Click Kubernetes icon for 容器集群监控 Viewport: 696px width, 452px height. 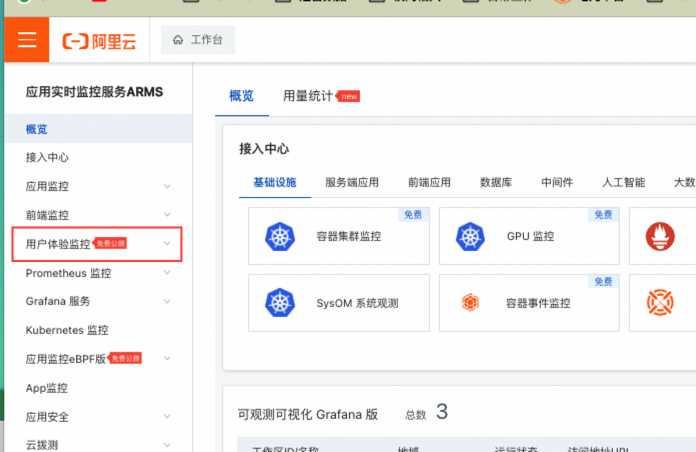point(280,236)
